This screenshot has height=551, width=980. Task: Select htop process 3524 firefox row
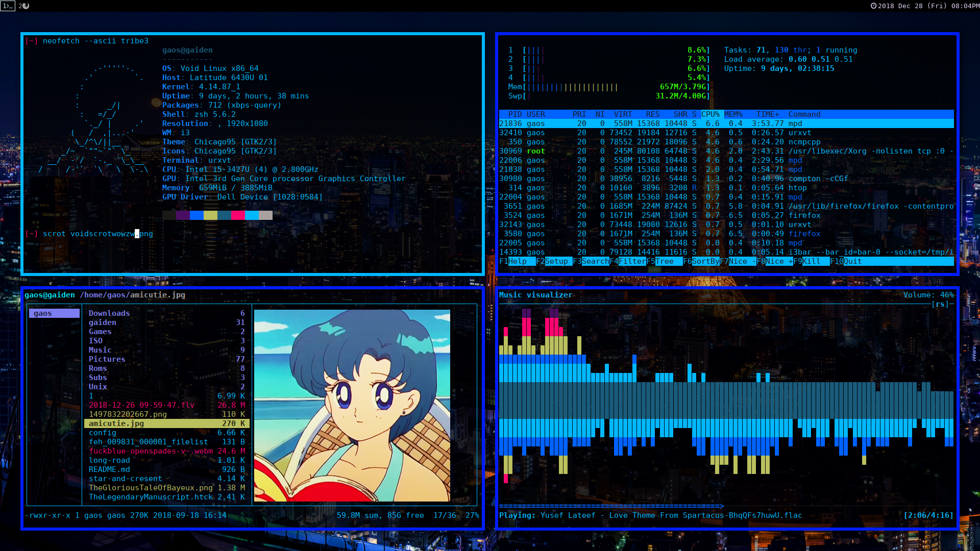point(726,215)
